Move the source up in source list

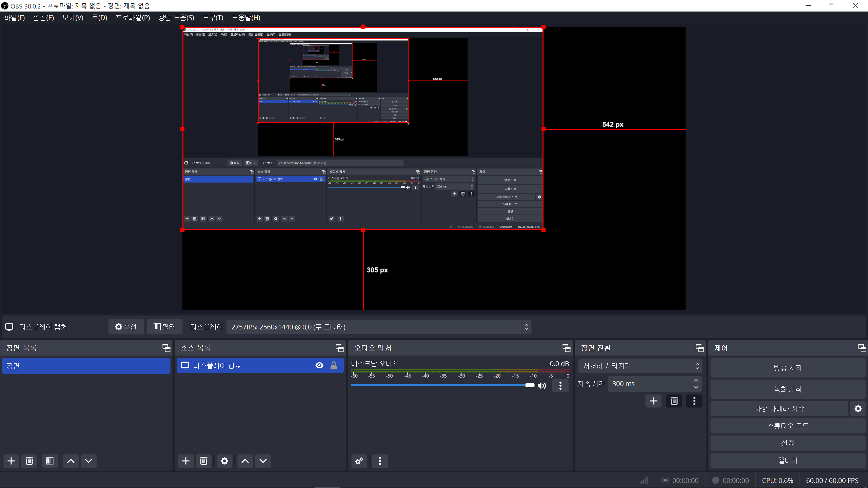point(245,461)
